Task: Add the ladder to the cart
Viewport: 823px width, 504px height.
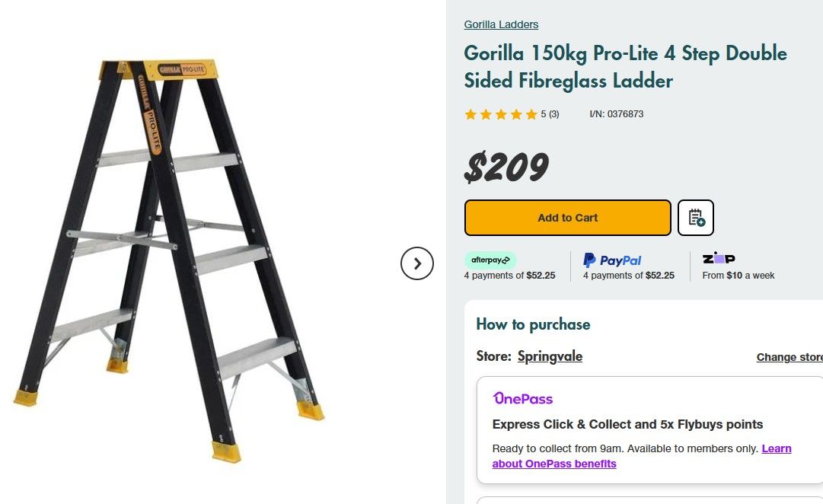Action: click(x=567, y=217)
